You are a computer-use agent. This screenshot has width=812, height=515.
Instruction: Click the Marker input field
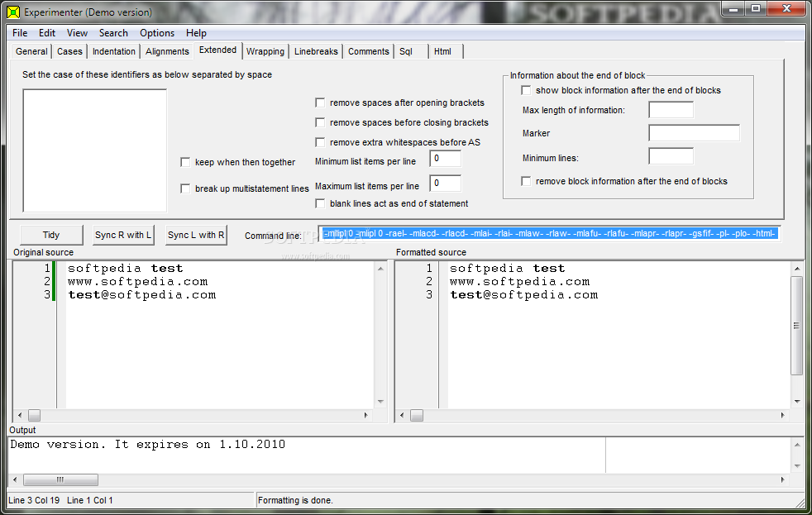[x=695, y=133]
